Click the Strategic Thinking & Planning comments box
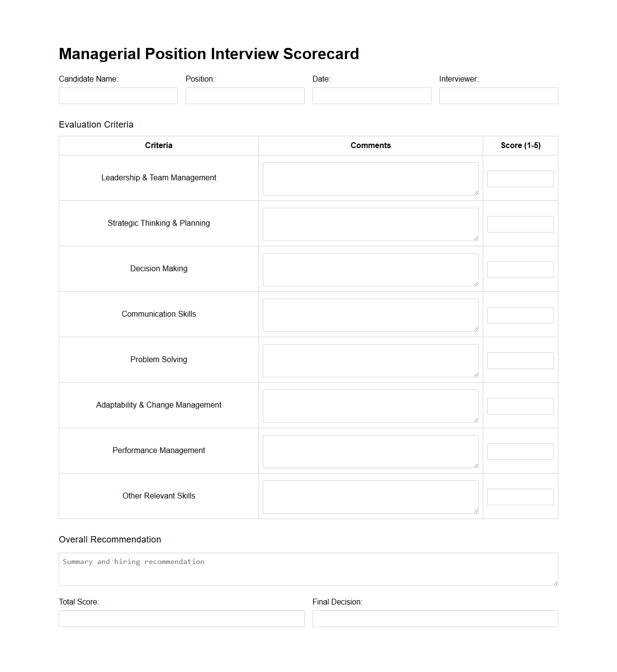 [370, 224]
